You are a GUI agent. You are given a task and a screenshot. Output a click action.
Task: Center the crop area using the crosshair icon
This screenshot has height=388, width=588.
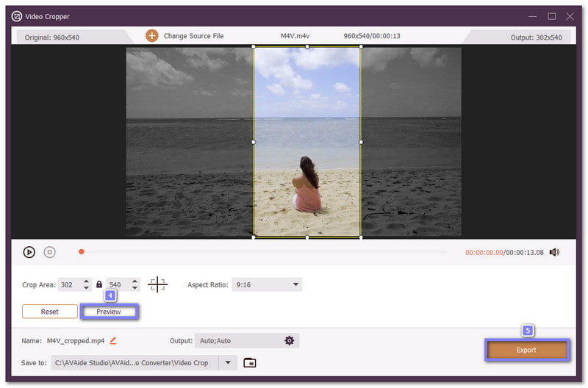(x=157, y=284)
